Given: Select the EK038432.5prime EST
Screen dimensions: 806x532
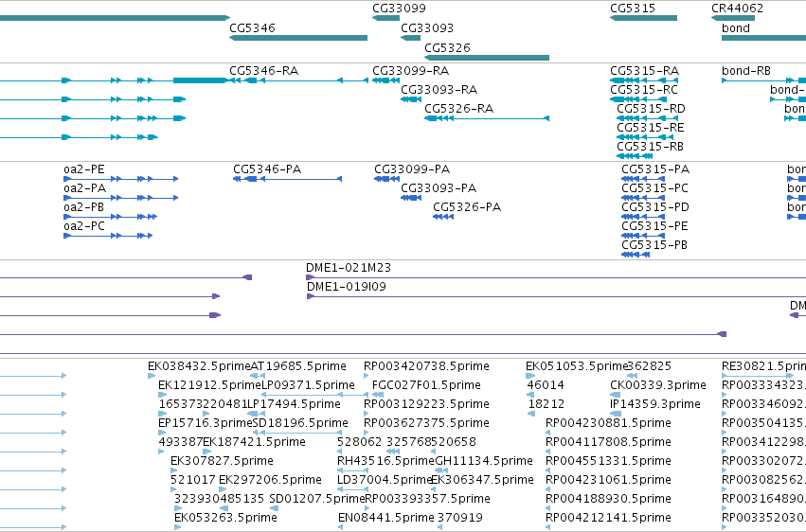Looking at the screenshot, I should click(x=152, y=376).
